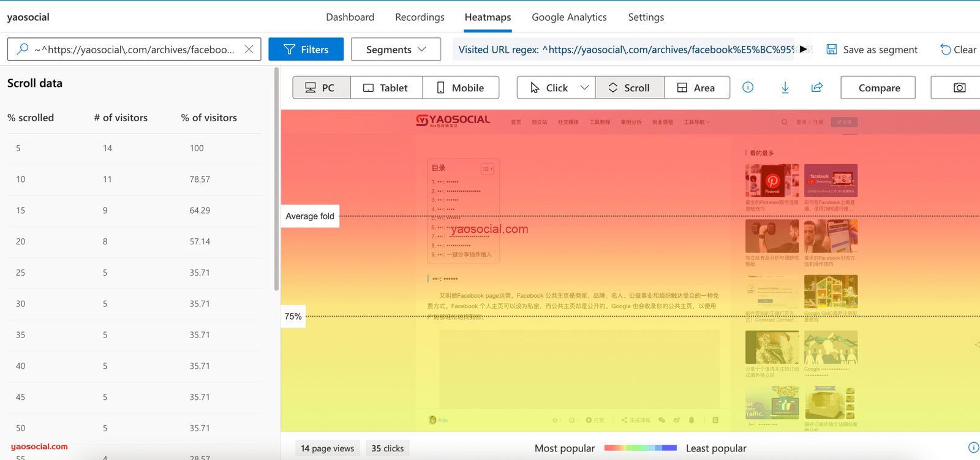980x460 pixels.
Task: Go to the Google Analytics tab
Action: click(x=569, y=17)
